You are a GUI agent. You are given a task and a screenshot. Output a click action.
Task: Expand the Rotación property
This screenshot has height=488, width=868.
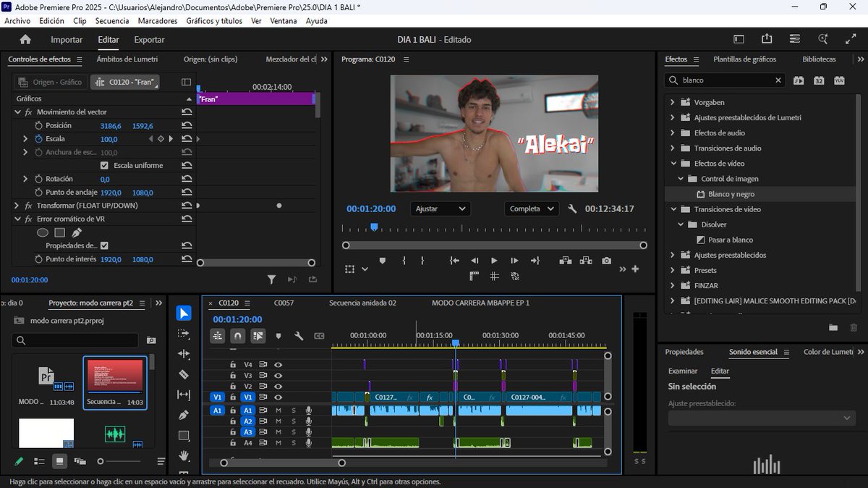(x=26, y=179)
